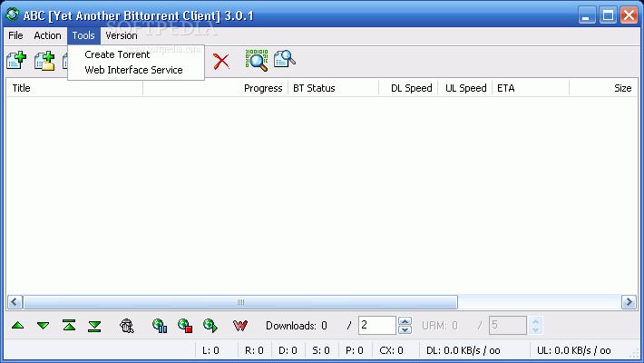Sort list by UL Speed column
Screen dimensions: 644x363
point(465,88)
